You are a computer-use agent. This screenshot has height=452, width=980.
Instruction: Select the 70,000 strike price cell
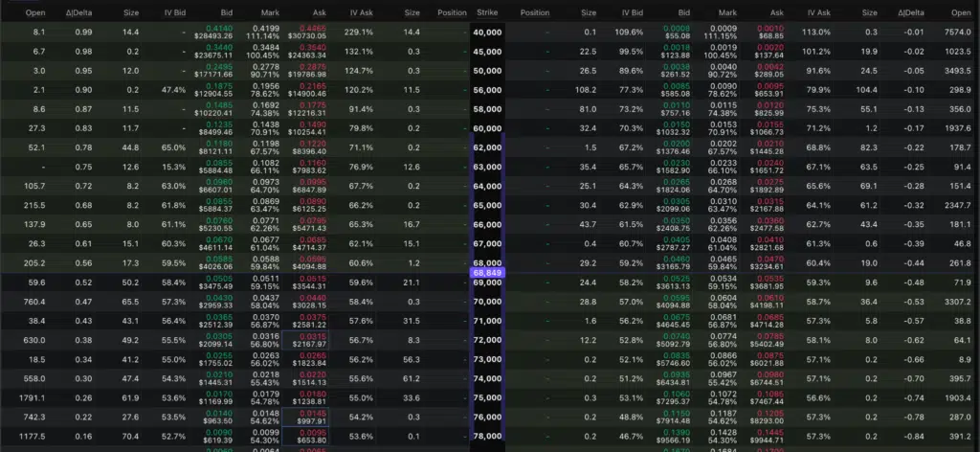[x=489, y=302]
